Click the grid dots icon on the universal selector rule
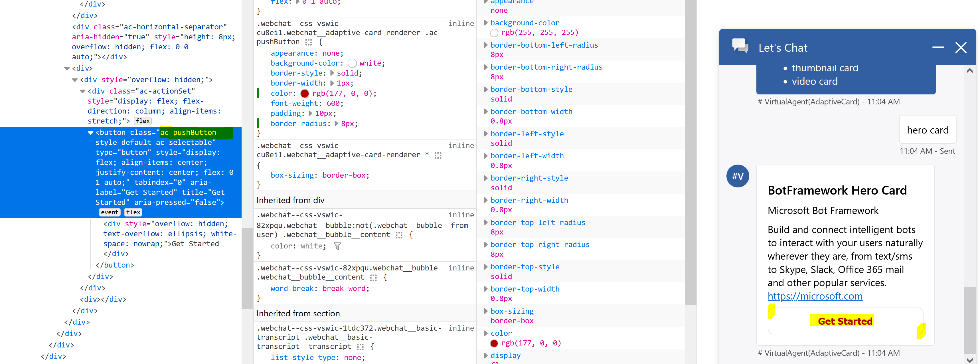 pos(438,155)
